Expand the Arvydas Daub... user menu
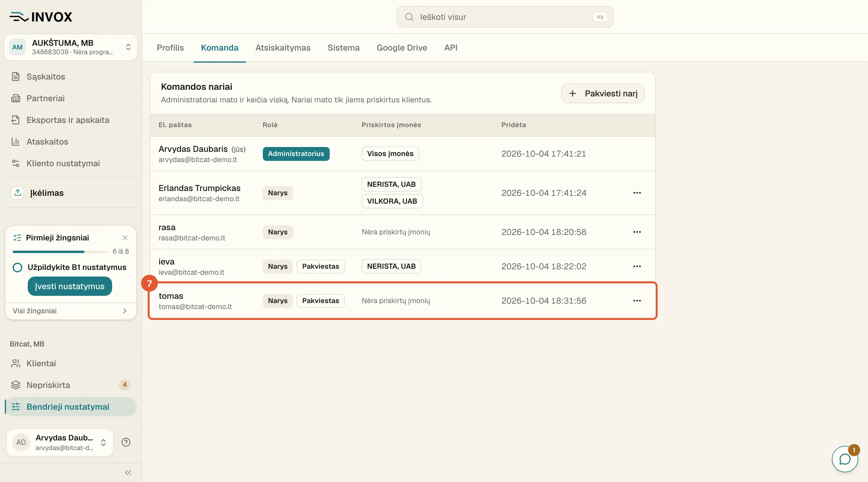This screenshot has height=482, width=868. (103, 443)
